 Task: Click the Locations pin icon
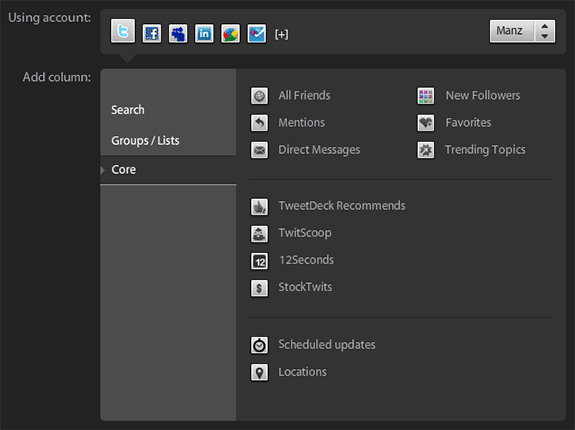[x=259, y=372]
